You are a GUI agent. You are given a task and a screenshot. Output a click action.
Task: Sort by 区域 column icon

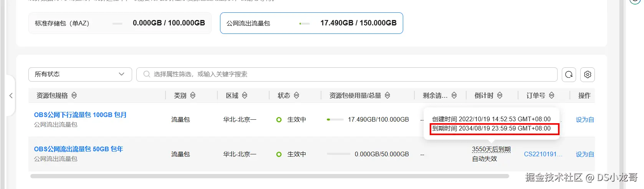245,95
